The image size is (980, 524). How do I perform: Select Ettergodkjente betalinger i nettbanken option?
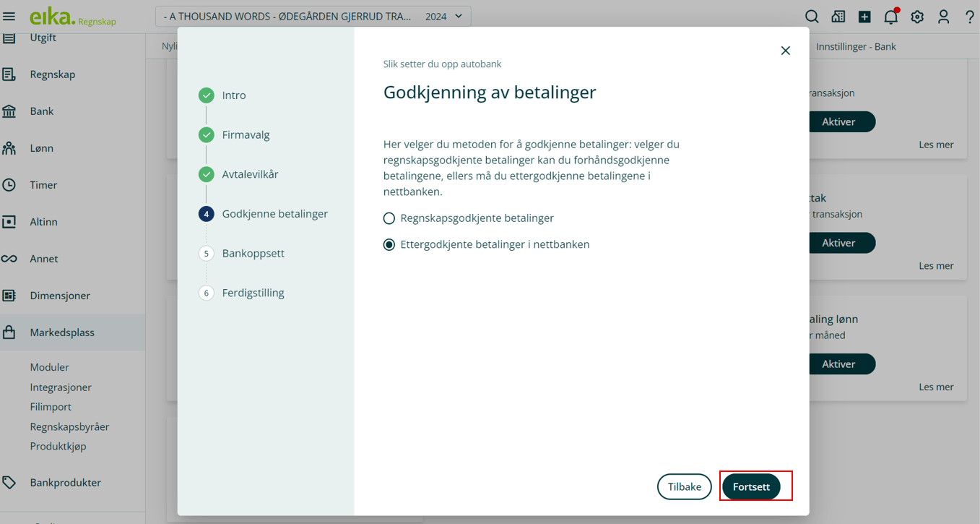coord(389,245)
